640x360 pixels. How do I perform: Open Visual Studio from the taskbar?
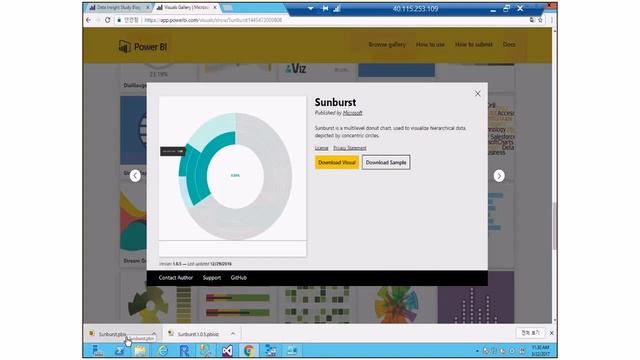tap(227, 351)
